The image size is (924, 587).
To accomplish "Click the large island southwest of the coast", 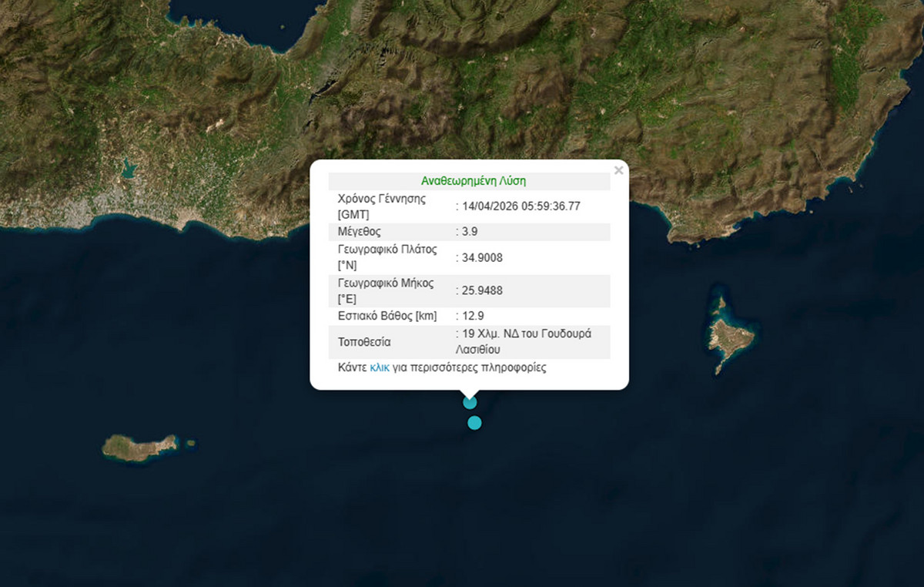I will point(139,447).
